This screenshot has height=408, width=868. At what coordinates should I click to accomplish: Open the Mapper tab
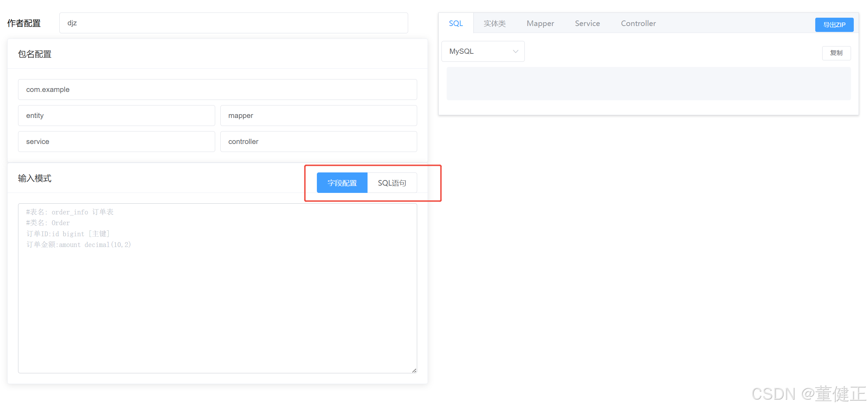540,23
